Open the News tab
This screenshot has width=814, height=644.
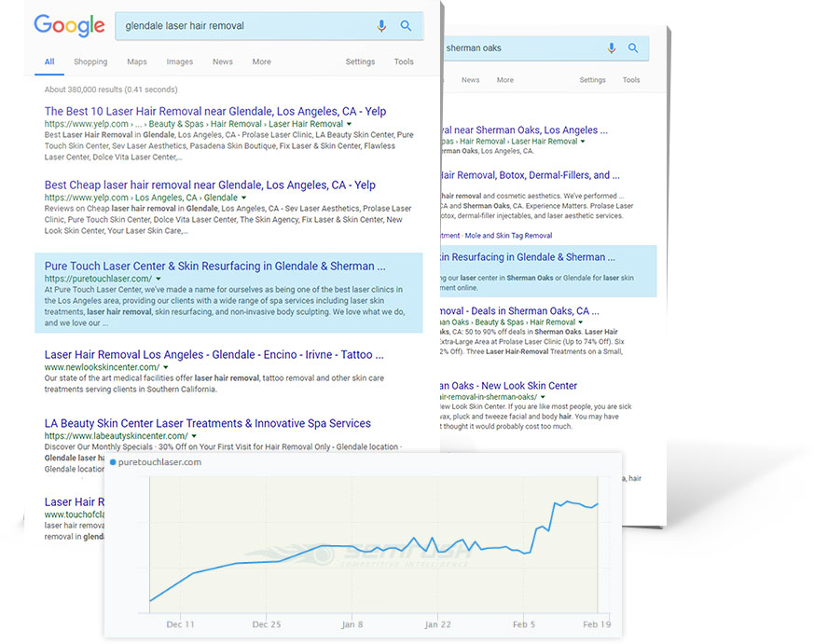[223, 62]
